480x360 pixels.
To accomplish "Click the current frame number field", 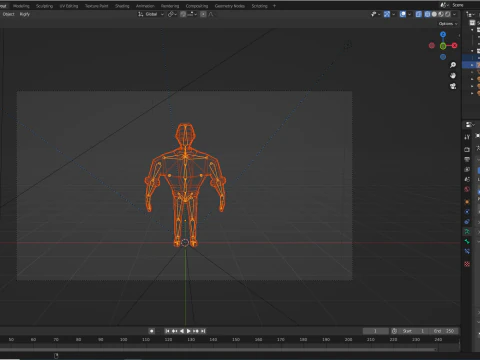I will click(375, 331).
